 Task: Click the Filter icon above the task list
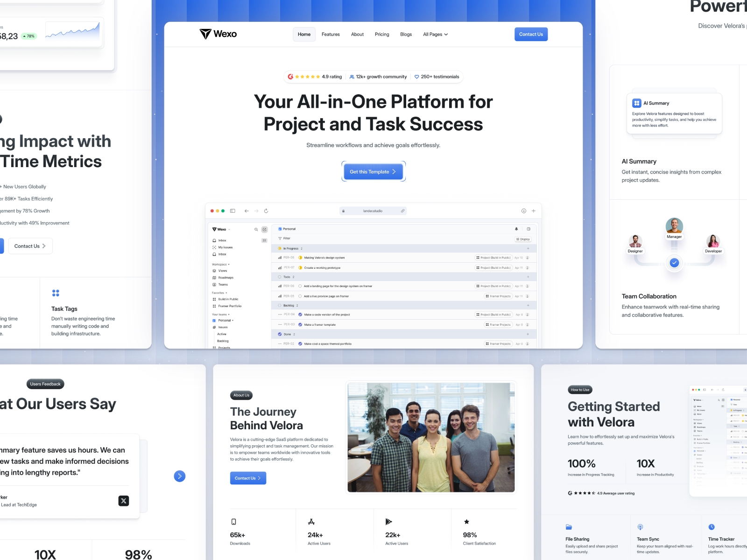click(280, 238)
